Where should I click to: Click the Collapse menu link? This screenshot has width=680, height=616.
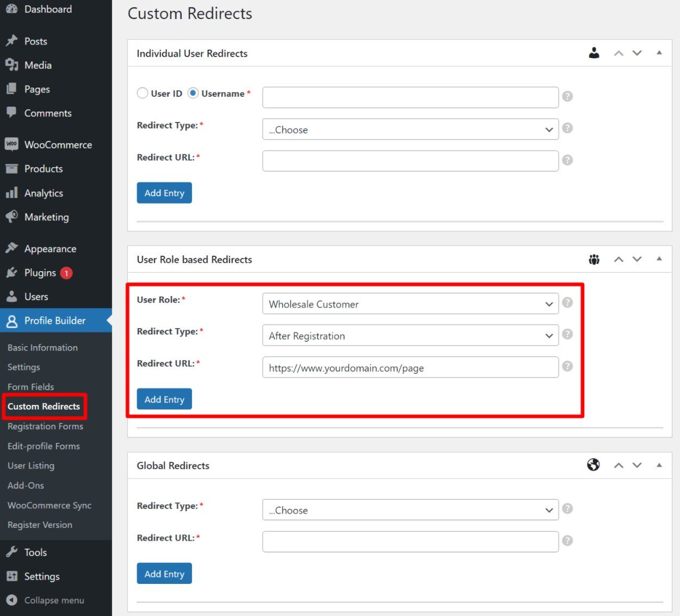click(54, 600)
